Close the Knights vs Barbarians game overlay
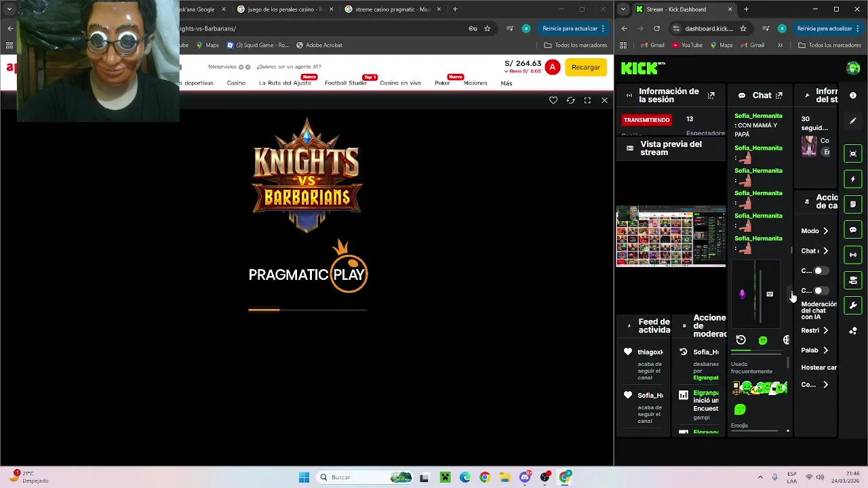Screen dimensions: 868x488 (x=604, y=100)
